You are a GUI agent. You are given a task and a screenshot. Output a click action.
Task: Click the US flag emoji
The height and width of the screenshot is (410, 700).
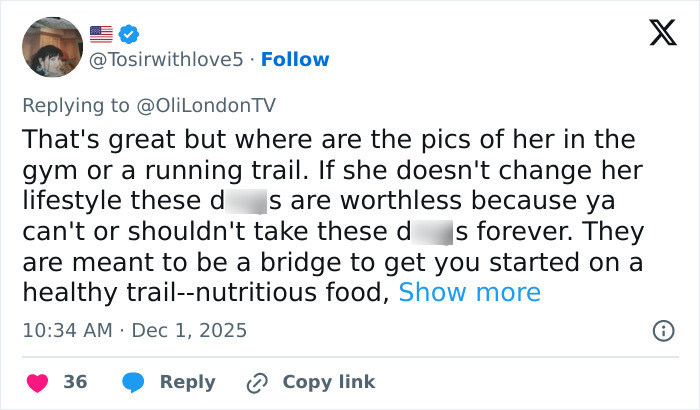click(103, 33)
